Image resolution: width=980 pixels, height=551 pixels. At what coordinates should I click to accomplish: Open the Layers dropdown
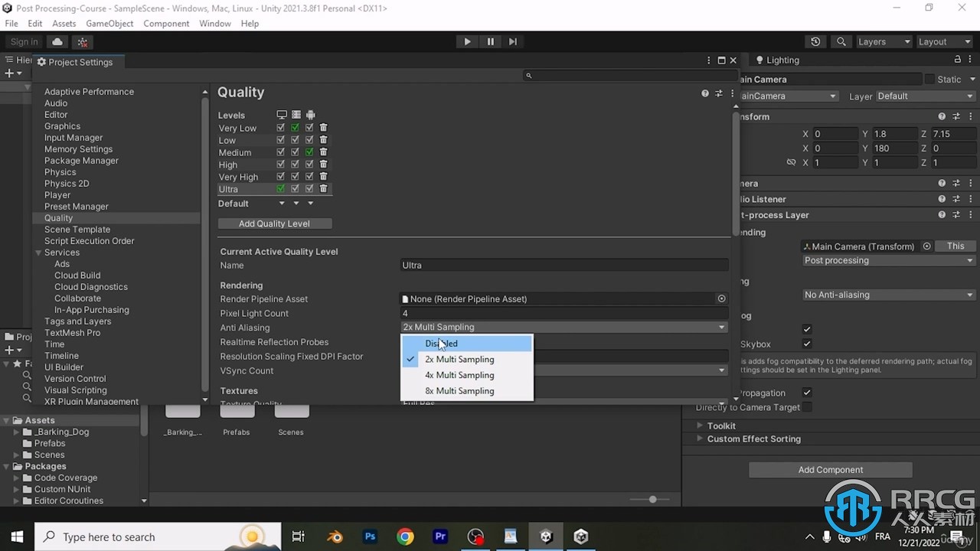[x=884, y=41]
